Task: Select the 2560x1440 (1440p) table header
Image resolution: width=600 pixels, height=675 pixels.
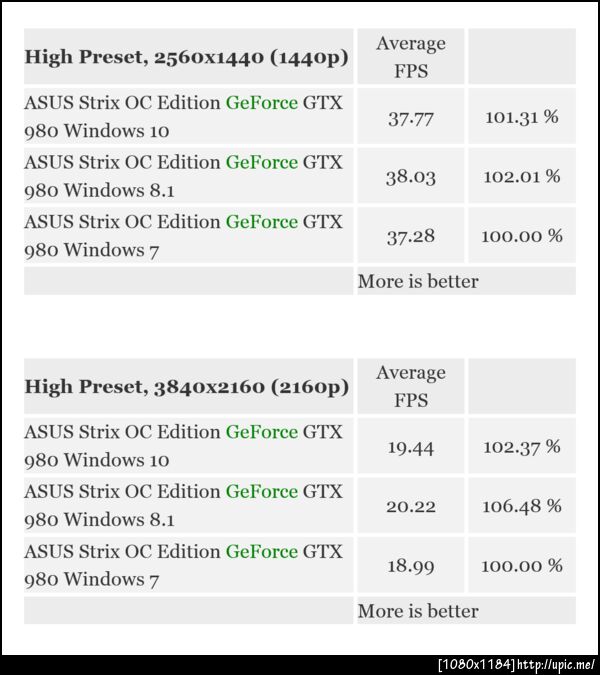Action: tap(187, 57)
